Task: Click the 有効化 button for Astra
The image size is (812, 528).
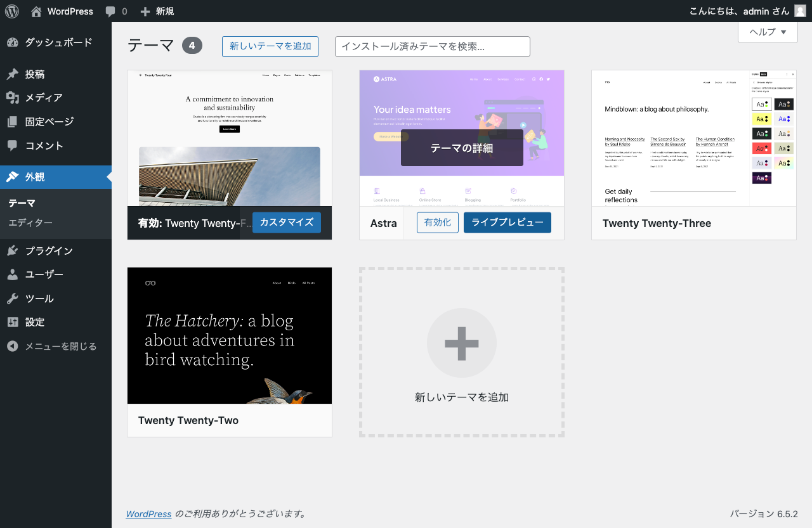Action: [x=438, y=222]
